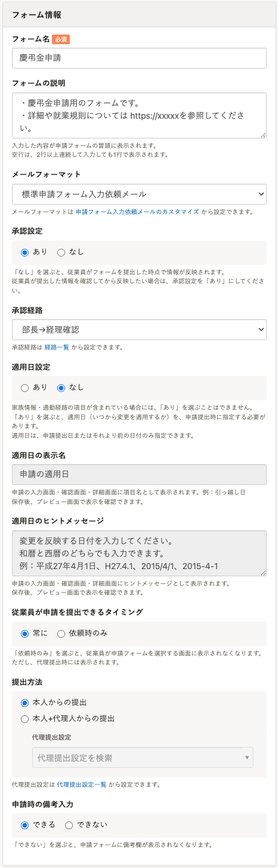Viewport: 278px width, 868px height.
Task: Open the 経路一覧 link
Action: pyautogui.click(x=57, y=347)
